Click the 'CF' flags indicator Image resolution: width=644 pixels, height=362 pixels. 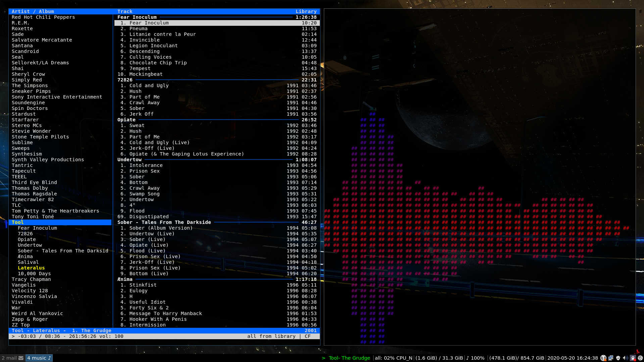point(308,336)
